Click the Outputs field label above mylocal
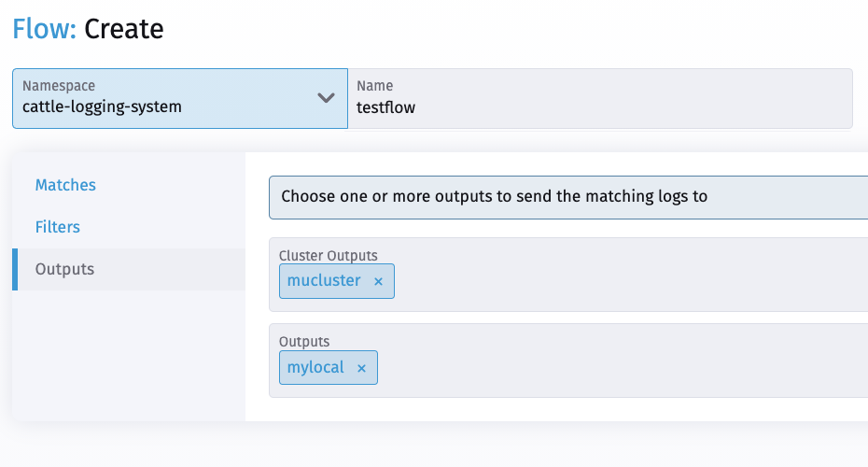The image size is (868, 467). (x=304, y=342)
